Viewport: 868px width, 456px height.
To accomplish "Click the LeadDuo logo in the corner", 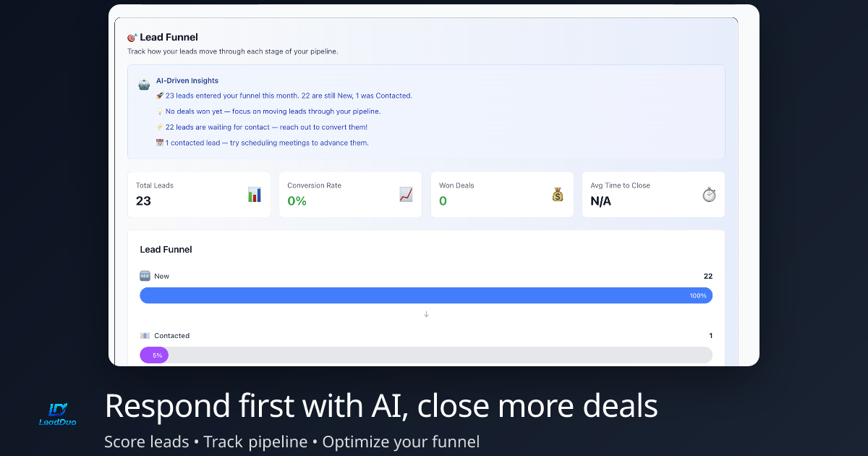I will pos(56,409).
